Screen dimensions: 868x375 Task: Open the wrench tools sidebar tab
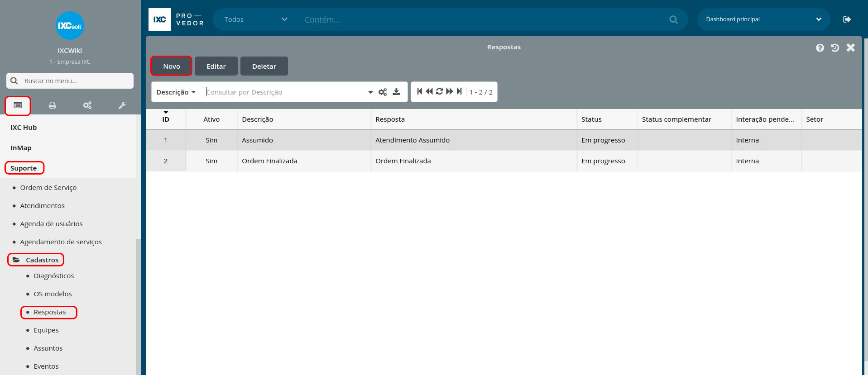point(122,105)
